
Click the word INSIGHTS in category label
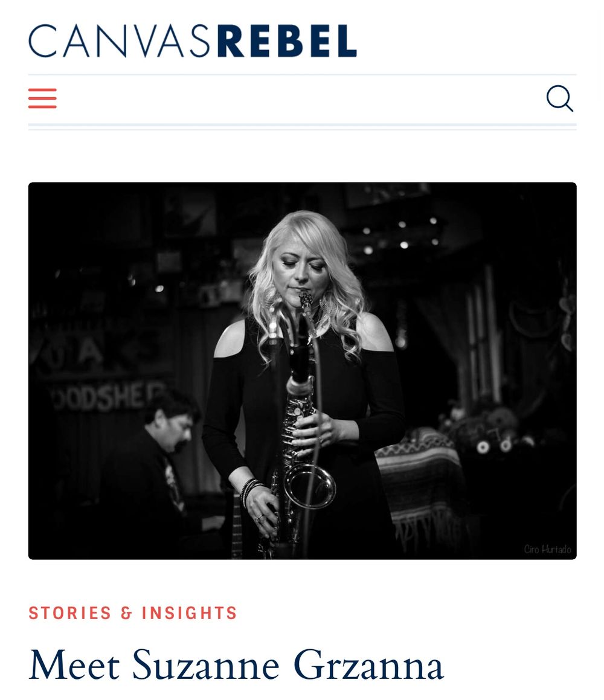pyautogui.click(x=189, y=613)
